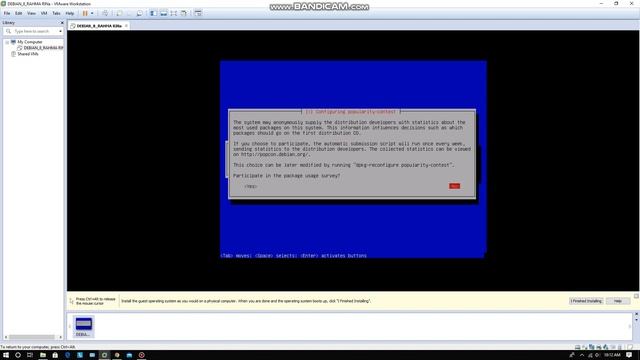
Task: Click the printer status icon
Action: point(598,347)
